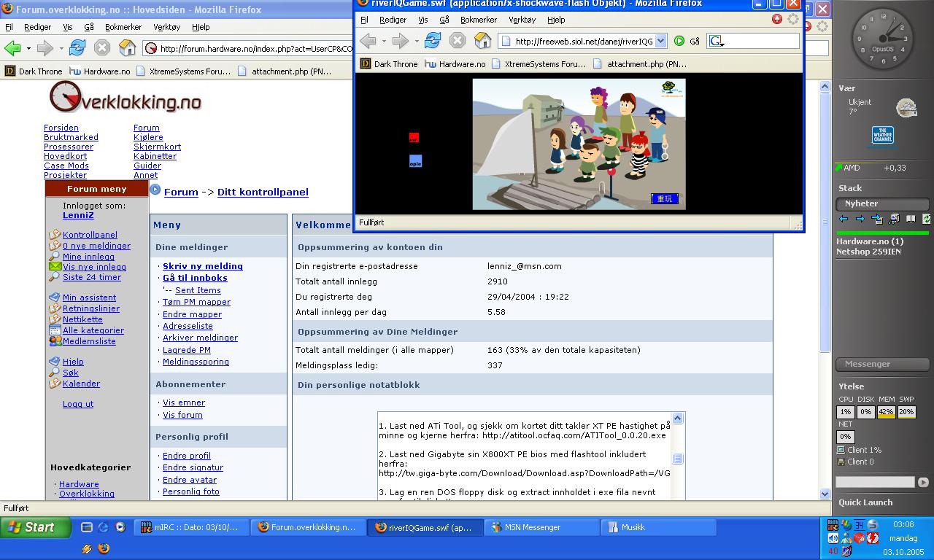Click blue Chinese-label button on raft game
This screenshot has width=934, height=560.
tap(665, 198)
